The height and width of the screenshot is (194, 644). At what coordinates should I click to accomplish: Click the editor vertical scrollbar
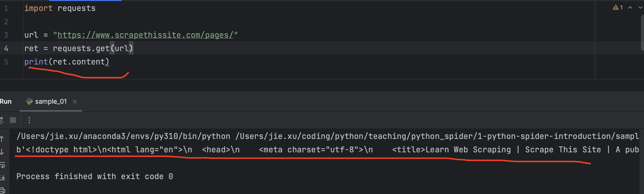pyautogui.click(x=642, y=32)
